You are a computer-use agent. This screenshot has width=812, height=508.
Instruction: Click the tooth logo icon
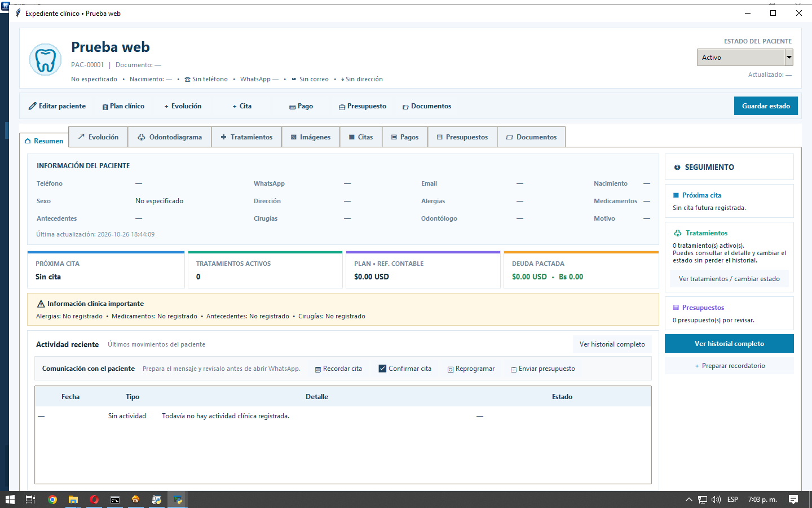click(45, 60)
